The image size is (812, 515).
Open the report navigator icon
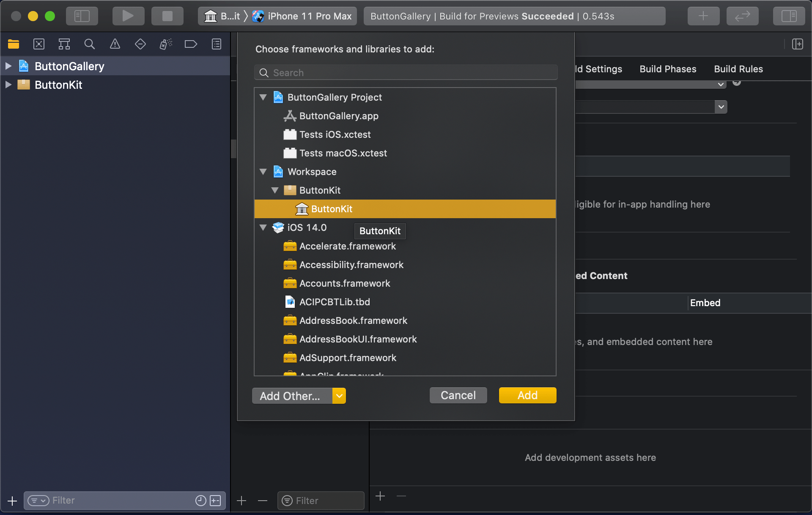217,44
